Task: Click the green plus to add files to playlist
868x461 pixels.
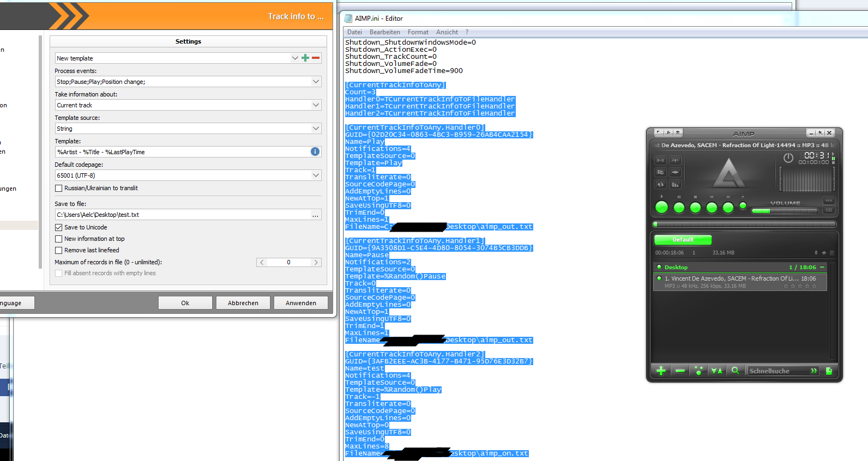Action: [x=661, y=371]
